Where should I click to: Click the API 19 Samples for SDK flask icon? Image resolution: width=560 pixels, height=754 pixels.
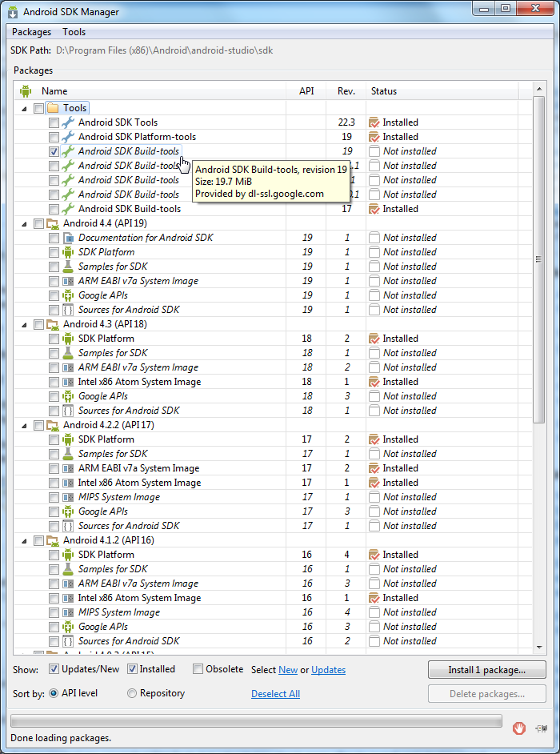click(x=68, y=267)
